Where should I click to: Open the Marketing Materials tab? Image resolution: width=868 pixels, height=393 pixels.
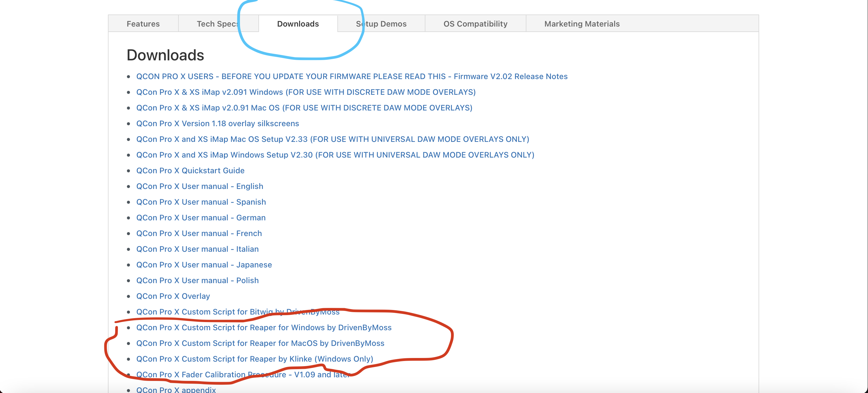[582, 24]
